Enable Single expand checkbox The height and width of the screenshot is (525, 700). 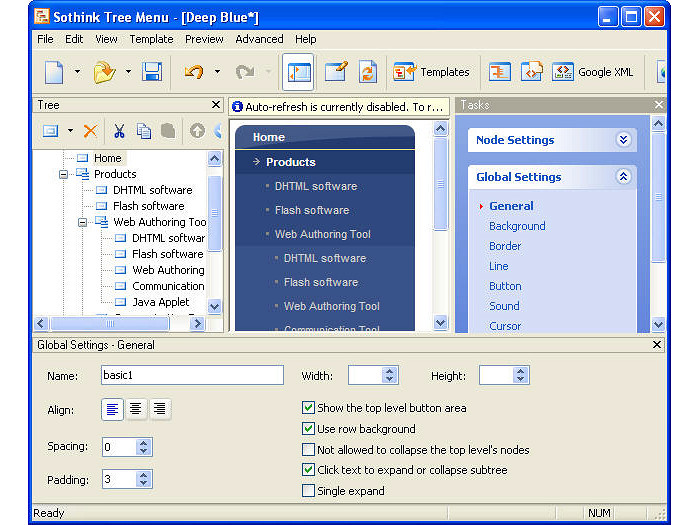308,491
